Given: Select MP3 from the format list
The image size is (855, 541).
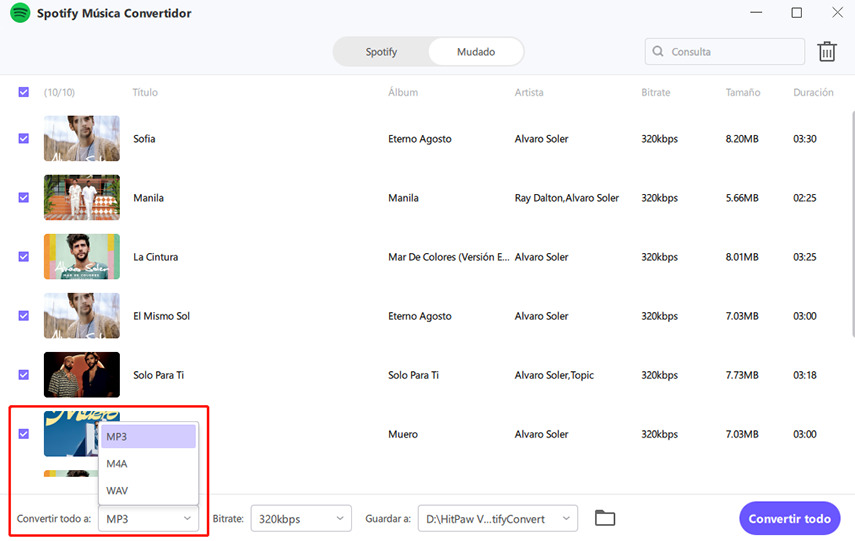Looking at the screenshot, I should point(148,436).
